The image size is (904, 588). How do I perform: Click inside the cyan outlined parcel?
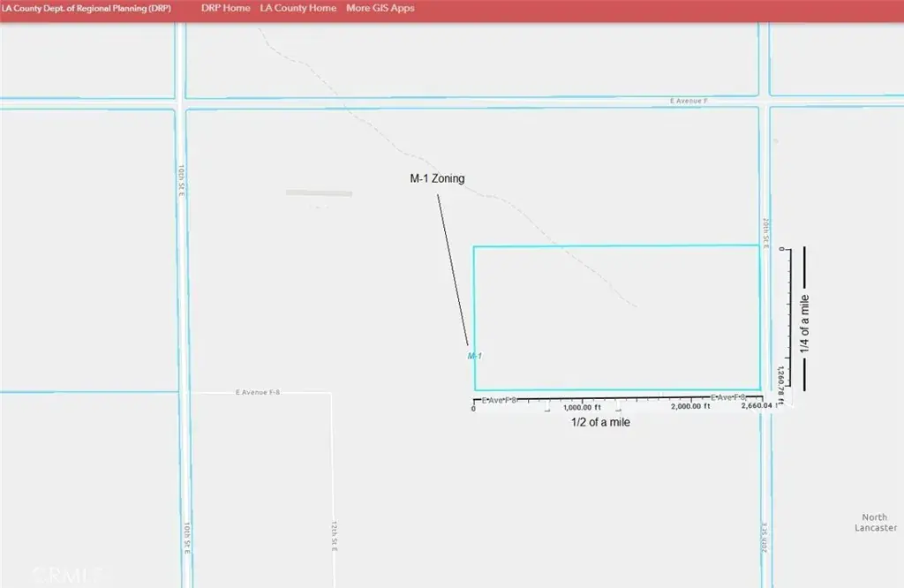(x=616, y=318)
